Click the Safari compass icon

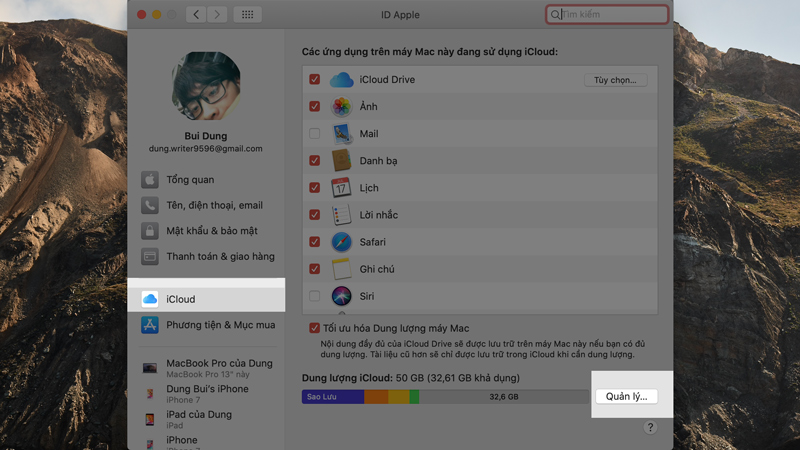point(342,242)
